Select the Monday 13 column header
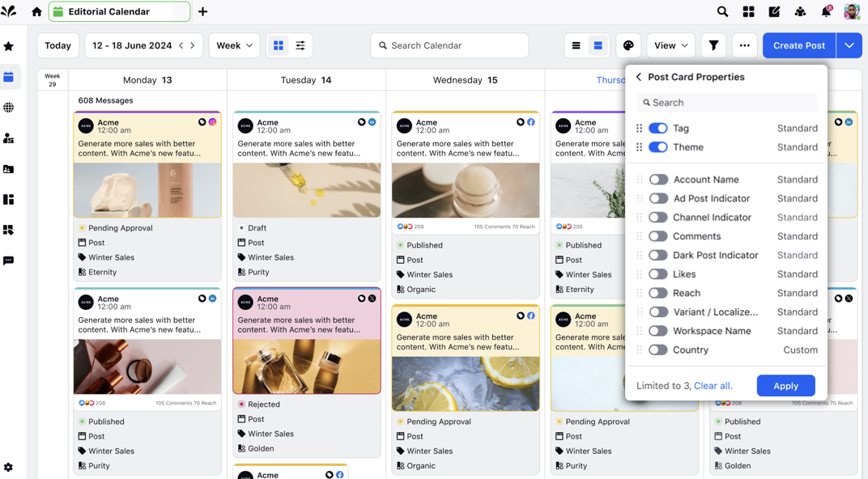 [147, 80]
